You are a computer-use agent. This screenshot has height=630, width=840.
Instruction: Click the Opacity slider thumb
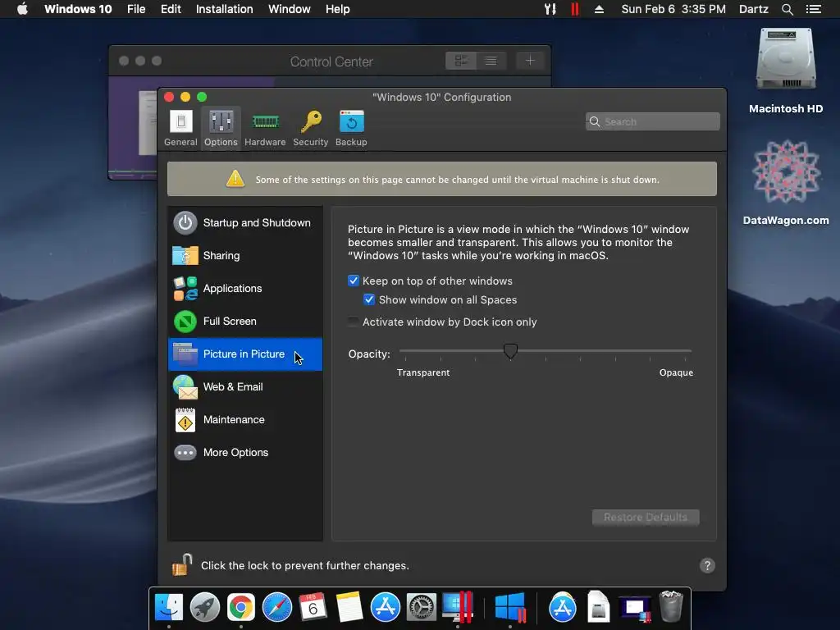(510, 351)
